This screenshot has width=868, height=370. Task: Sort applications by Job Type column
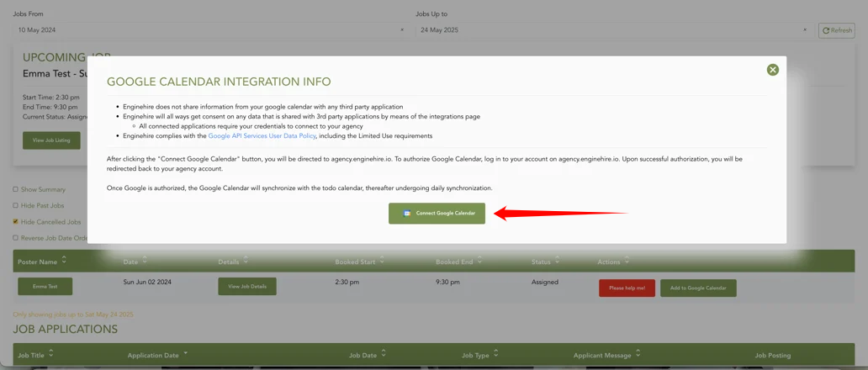pos(480,355)
